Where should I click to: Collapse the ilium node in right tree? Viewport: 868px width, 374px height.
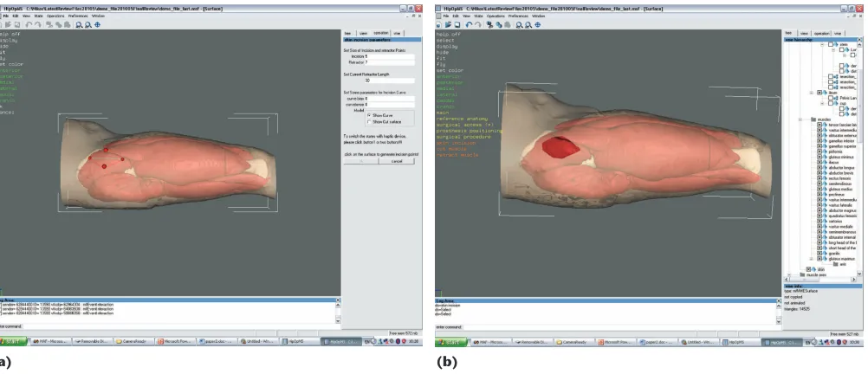(x=812, y=93)
